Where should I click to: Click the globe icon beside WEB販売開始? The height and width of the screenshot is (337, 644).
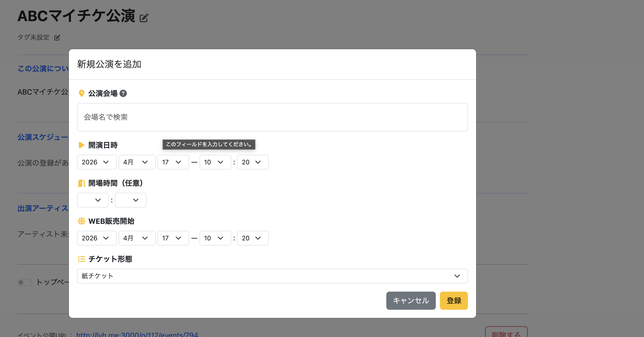81,221
